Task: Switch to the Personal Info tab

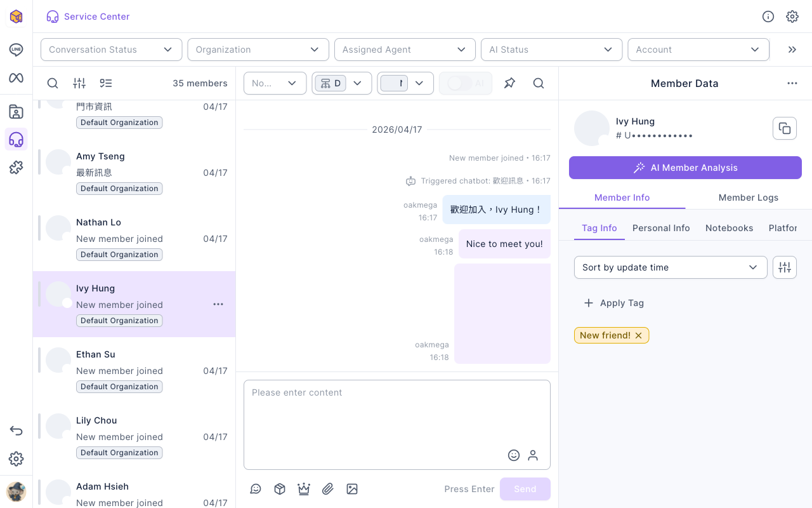Action: click(x=661, y=228)
